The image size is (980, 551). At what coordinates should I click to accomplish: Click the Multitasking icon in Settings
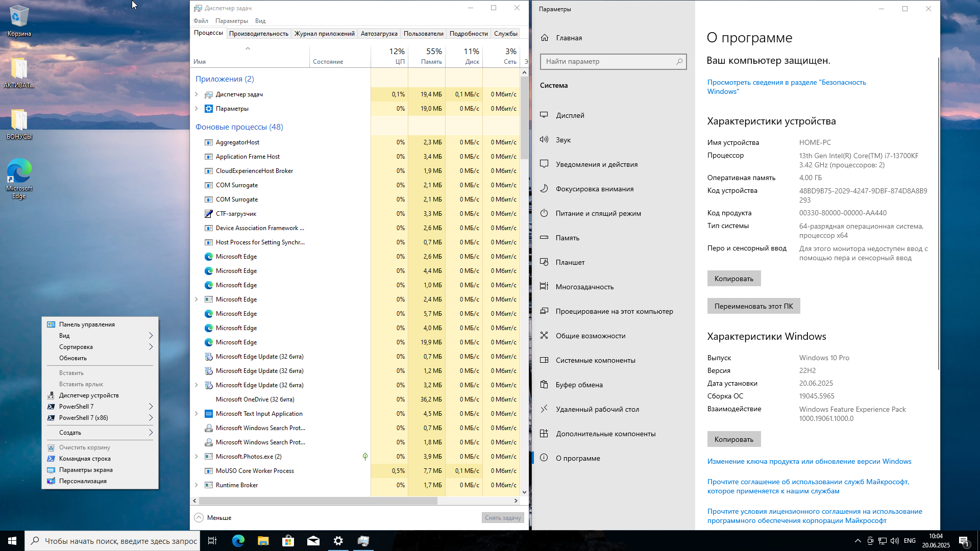pos(544,287)
